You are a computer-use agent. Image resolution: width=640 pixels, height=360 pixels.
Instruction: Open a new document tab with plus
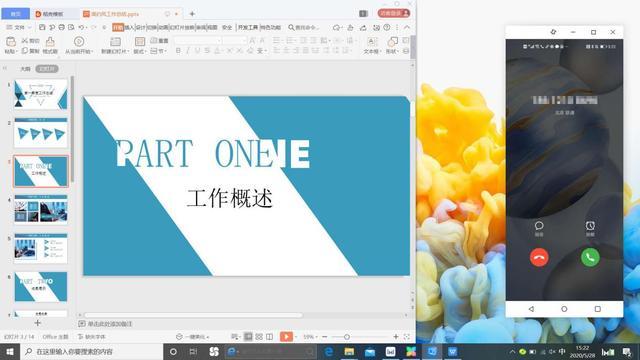[192, 14]
